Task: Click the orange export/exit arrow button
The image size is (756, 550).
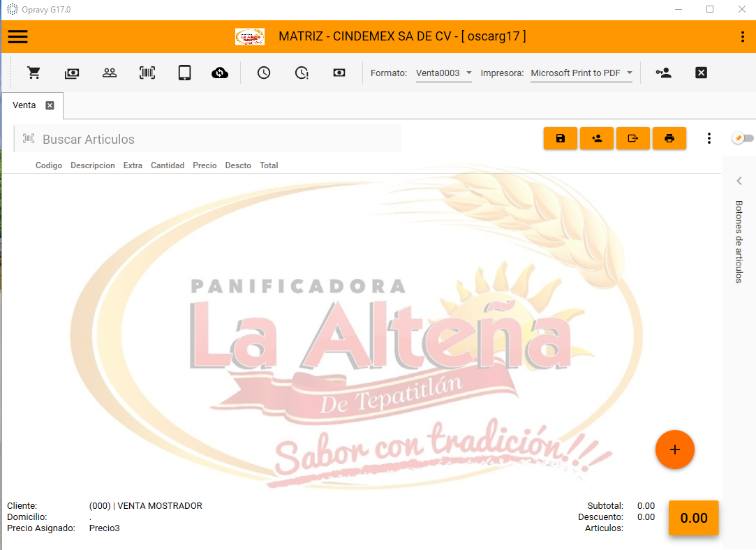Action: coord(633,138)
